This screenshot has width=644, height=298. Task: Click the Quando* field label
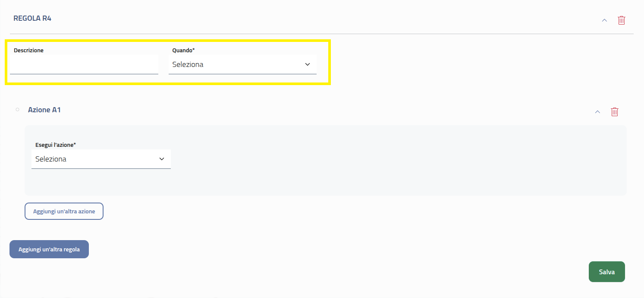[x=183, y=50]
